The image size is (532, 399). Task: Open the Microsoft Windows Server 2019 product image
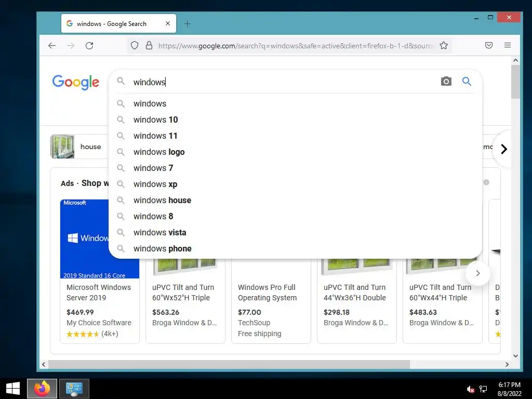[84, 239]
